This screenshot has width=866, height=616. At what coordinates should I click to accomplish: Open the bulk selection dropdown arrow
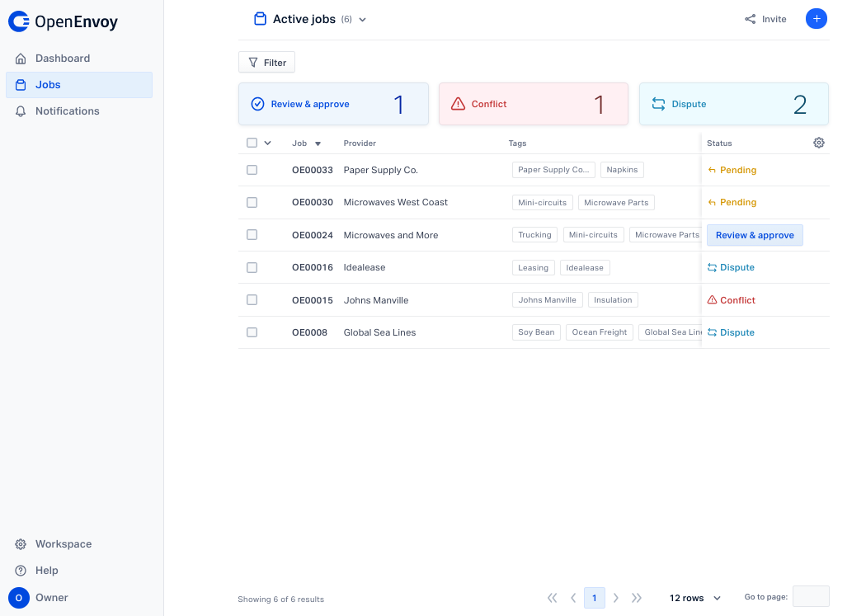pos(268,143)
